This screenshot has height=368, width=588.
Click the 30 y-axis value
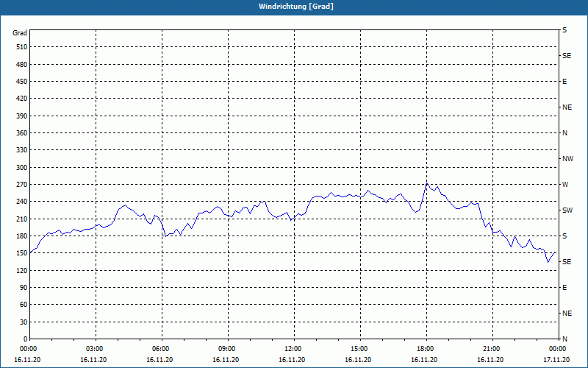(x=24, y=322)
